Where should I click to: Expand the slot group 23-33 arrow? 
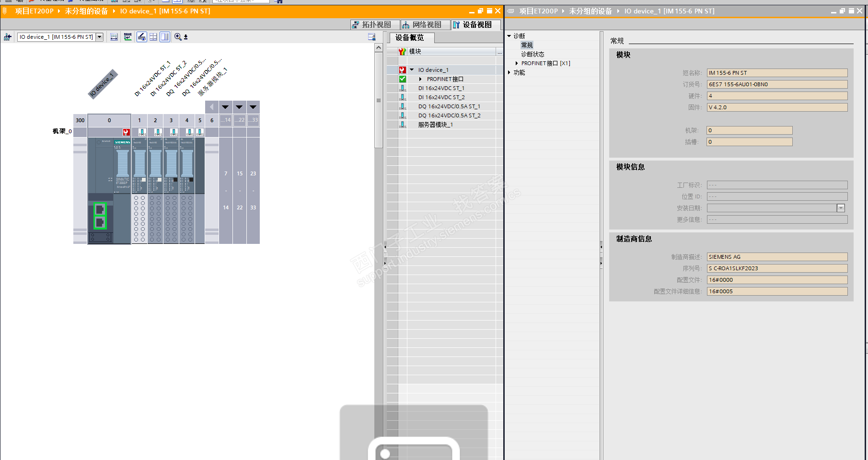click(253, 107)
